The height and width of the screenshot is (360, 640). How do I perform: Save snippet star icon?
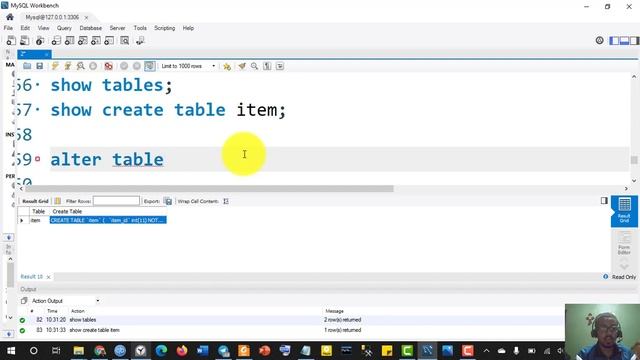tap(227, 66)
